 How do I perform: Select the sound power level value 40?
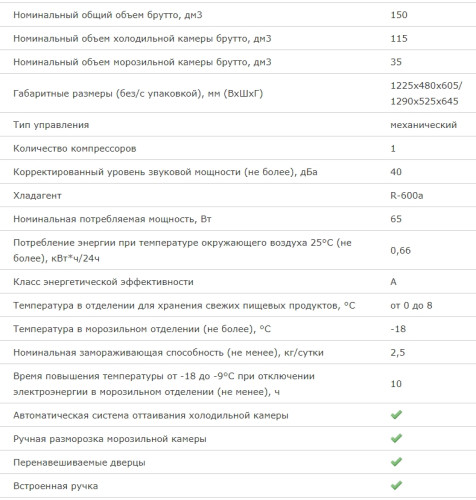396,172
